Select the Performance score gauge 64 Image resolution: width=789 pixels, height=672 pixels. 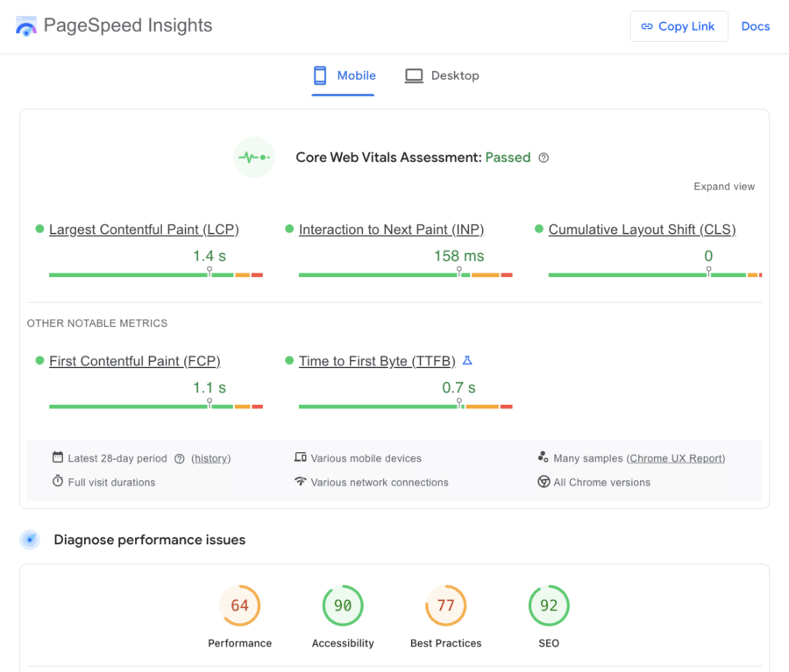click(x=240, y=605)
